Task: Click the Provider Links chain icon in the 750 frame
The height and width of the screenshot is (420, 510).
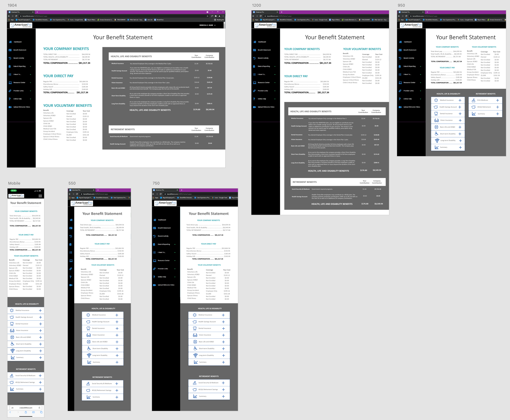Action: [154, 269]
